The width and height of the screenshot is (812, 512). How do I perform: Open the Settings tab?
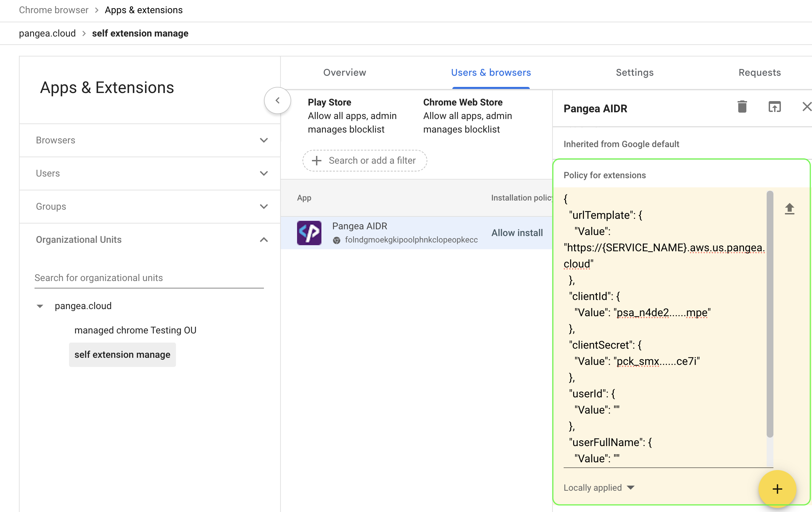click(x=635, y=73)
